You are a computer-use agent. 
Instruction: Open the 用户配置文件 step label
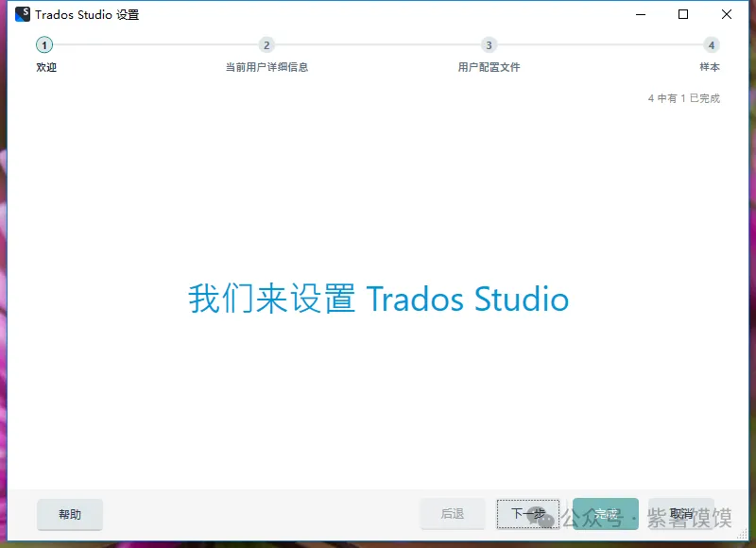489,67
